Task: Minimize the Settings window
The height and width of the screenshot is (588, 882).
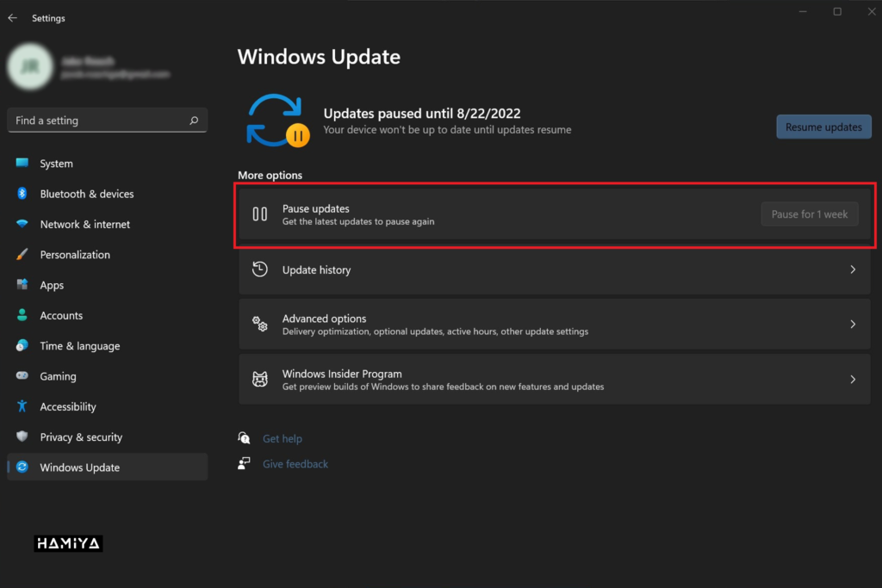Action: pos(803,11)
